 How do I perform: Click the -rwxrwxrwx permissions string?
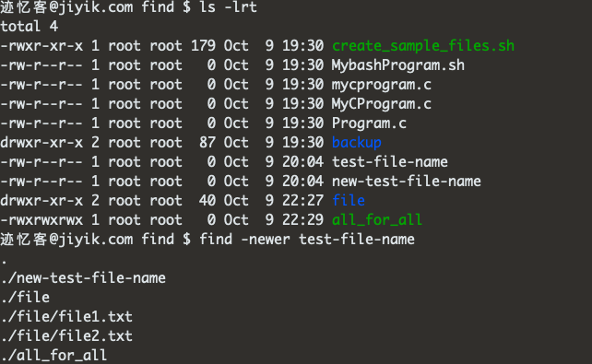(41, 220)
